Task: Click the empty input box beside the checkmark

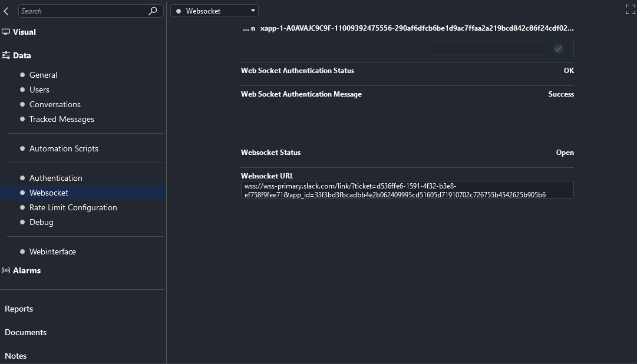Action: click(x=489, y=49)
